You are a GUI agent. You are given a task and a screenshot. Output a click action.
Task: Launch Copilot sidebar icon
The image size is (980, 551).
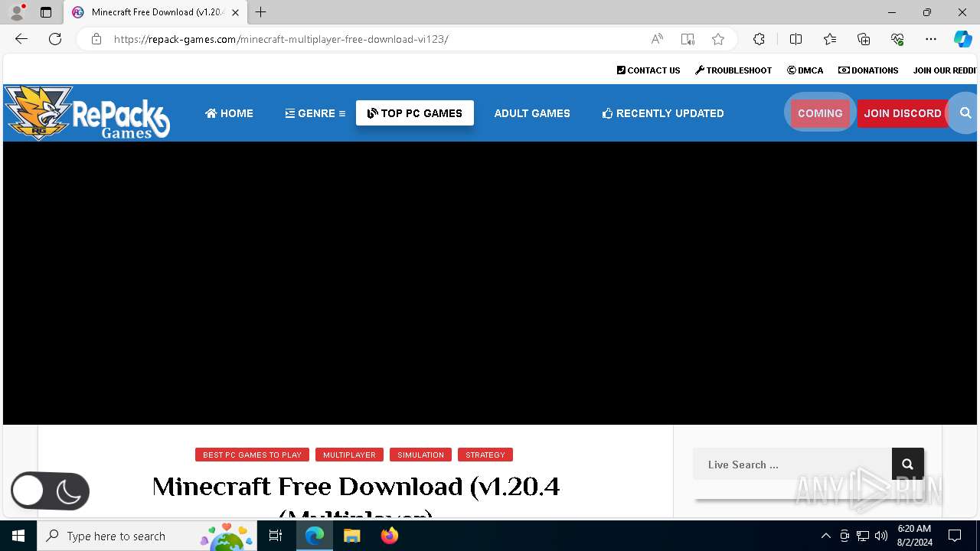pyautogui.click(x=962, y=39)
